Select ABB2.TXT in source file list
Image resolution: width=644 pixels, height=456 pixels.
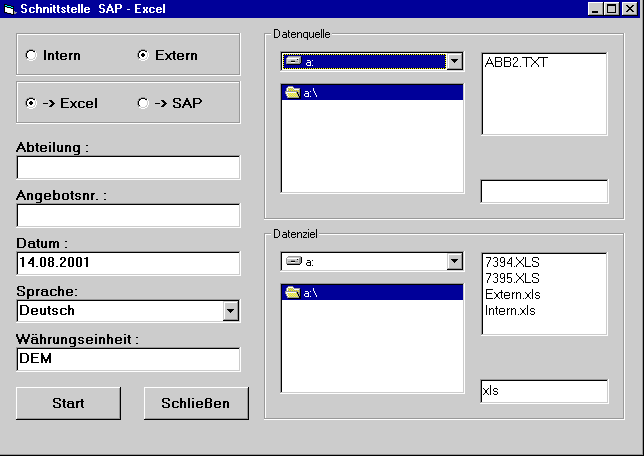tap(516, 63)
